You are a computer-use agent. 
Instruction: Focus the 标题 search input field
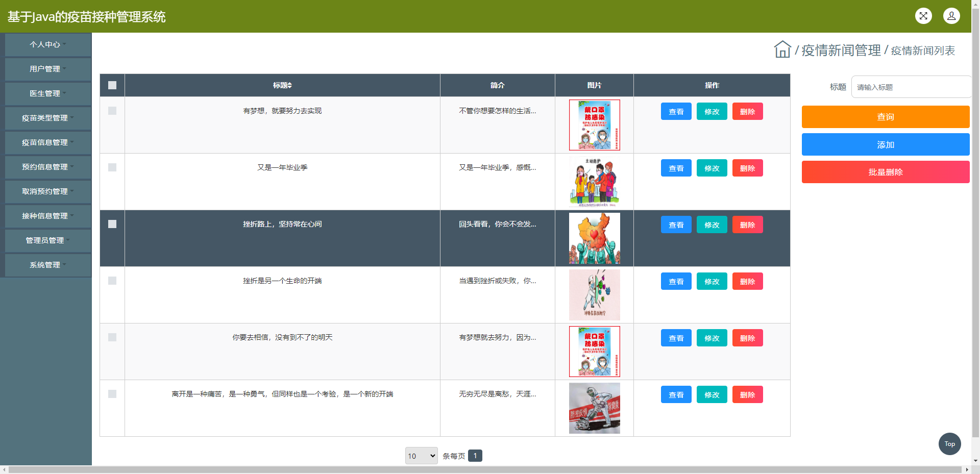click(911, 87)
